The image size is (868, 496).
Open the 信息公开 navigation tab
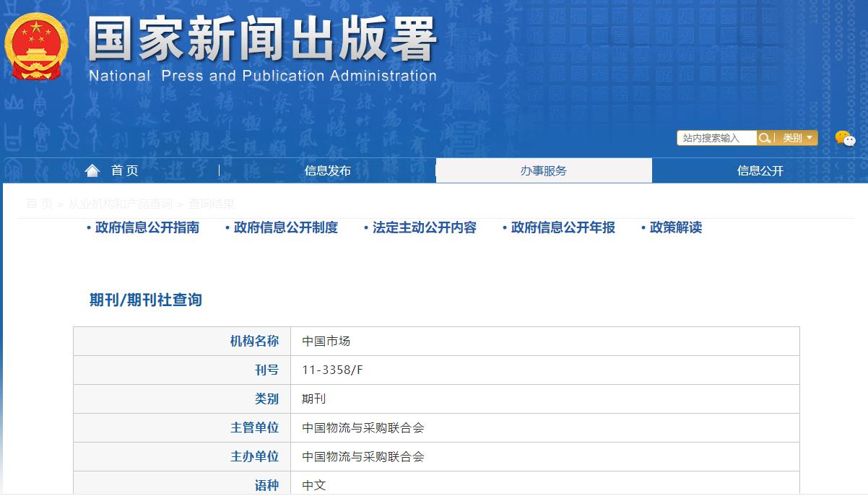(760, 170)
